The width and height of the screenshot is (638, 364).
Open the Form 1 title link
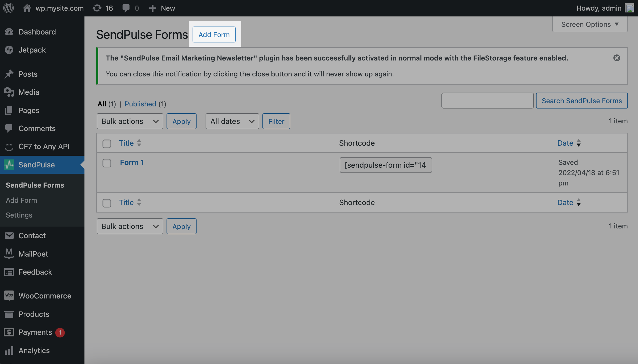click(x=132, y=162)
